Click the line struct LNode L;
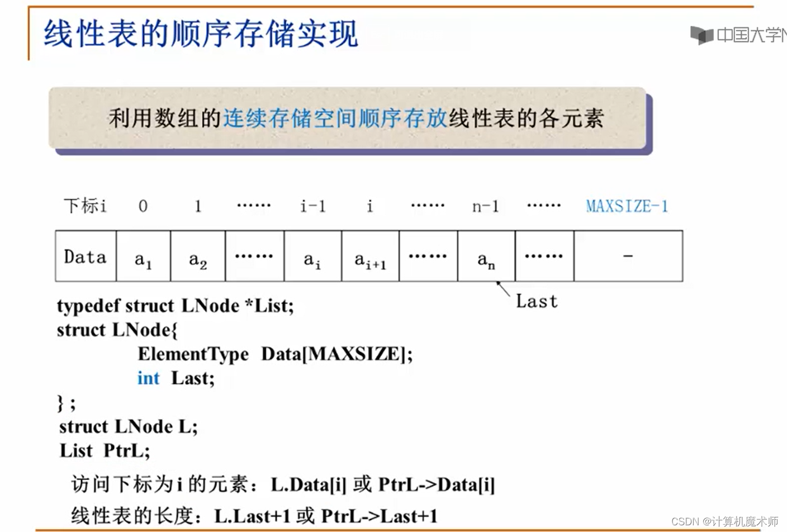 [x=128, y=426]
